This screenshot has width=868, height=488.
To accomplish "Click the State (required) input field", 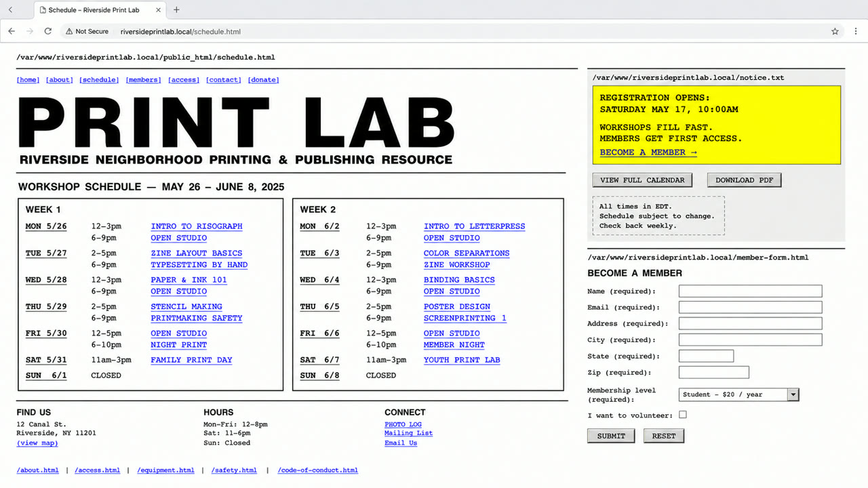I will [x=706, y=356].
